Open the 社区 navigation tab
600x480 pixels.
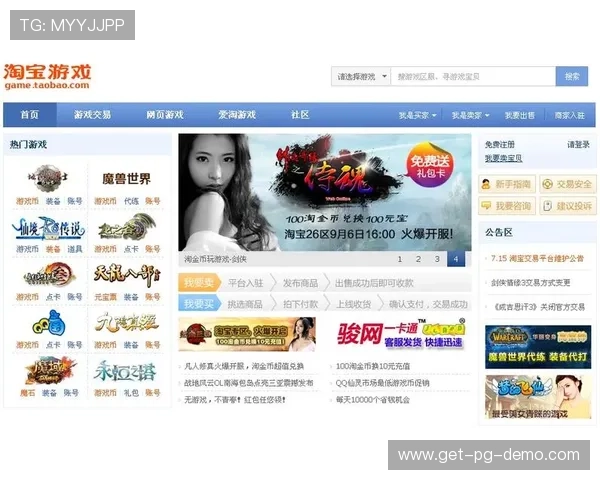pyautogui.click(x=300, y=115)
